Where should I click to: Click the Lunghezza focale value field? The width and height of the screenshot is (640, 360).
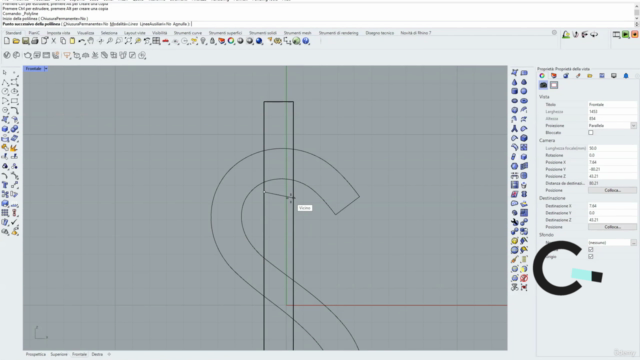pyautogui.click(x=612, y=148)
